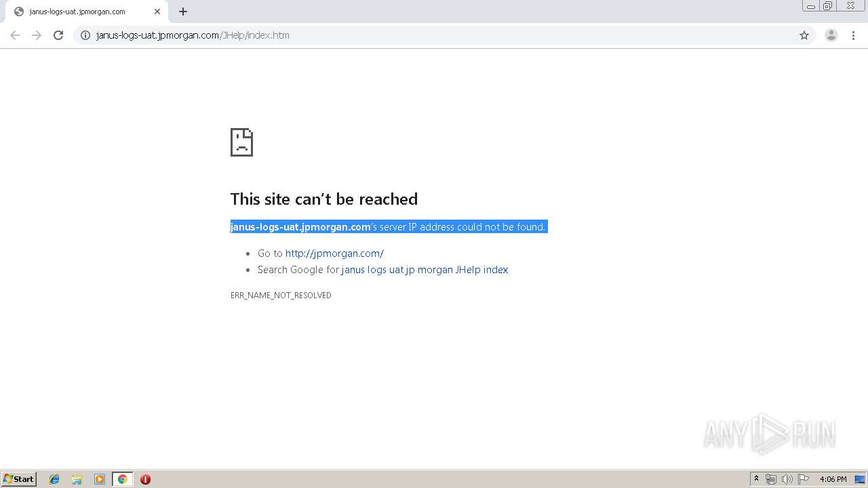Minimize the Chrome window
868x488 pixels.
point(811,6)
